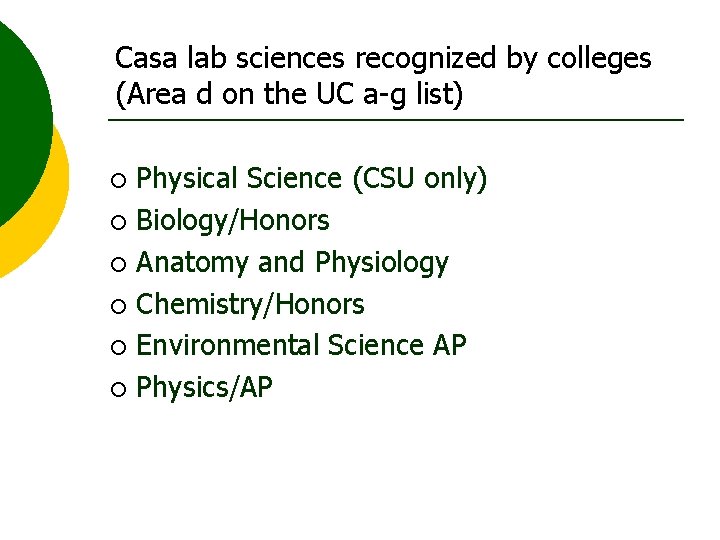The height and width of the screenshot is (540, 720).
Task: Select the bullet before Environmental Science AP
Action: tap(119, 348)
